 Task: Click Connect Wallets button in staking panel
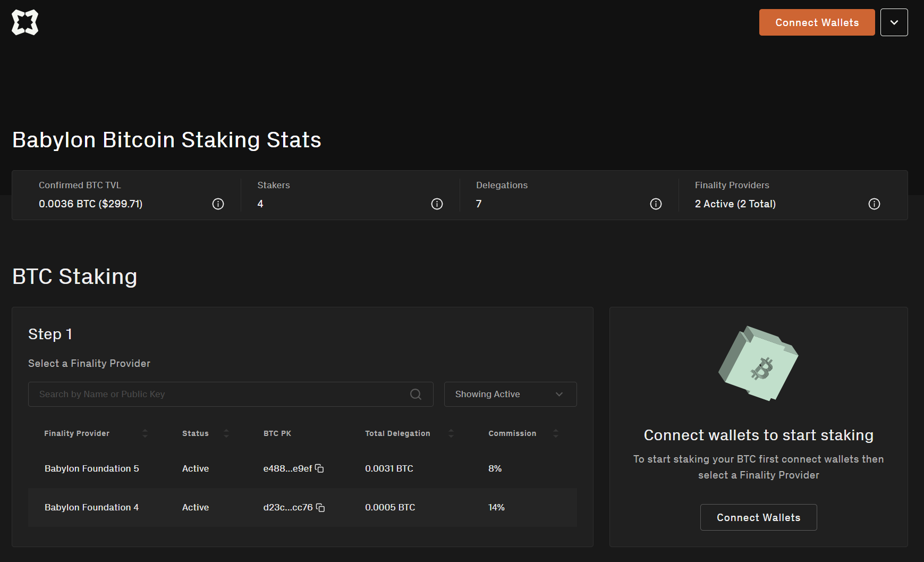[758, 517]
